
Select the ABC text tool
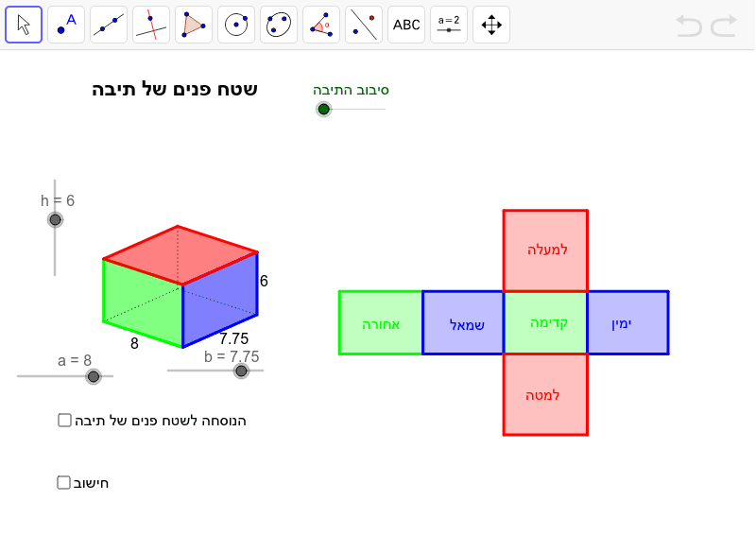(406, 25)
